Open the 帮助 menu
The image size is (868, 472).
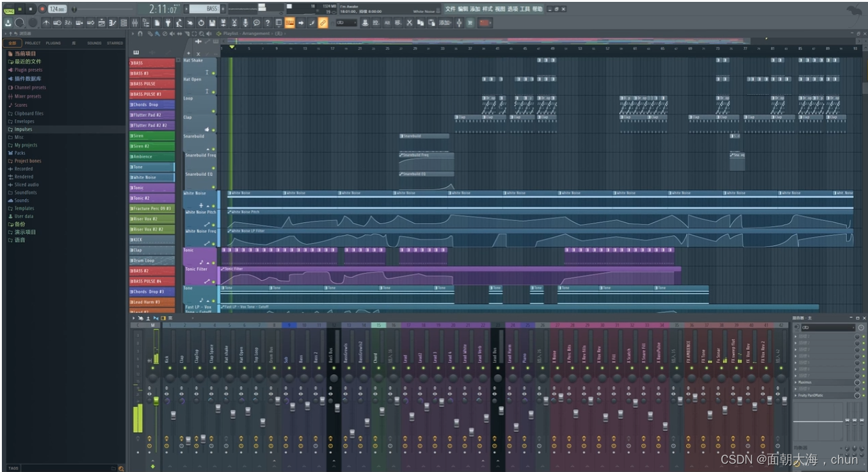(537, 9)
